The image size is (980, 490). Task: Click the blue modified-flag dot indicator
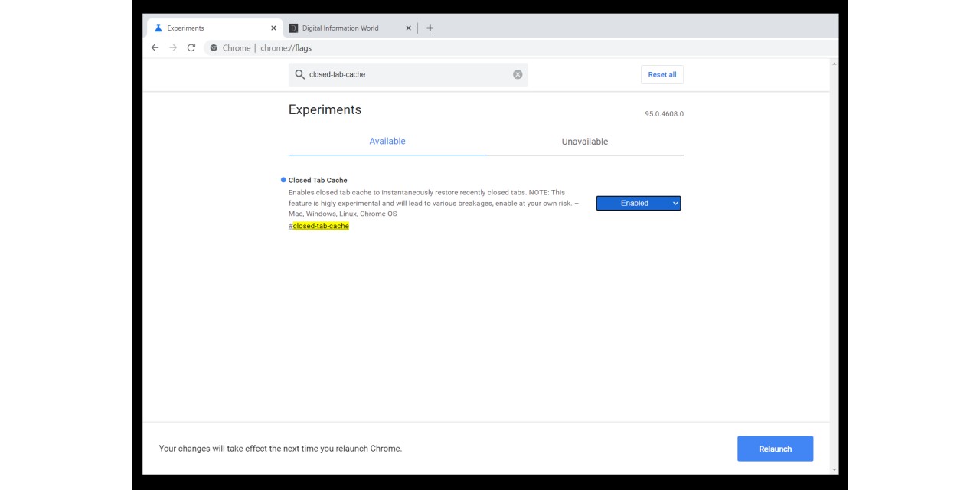[283, 180]
